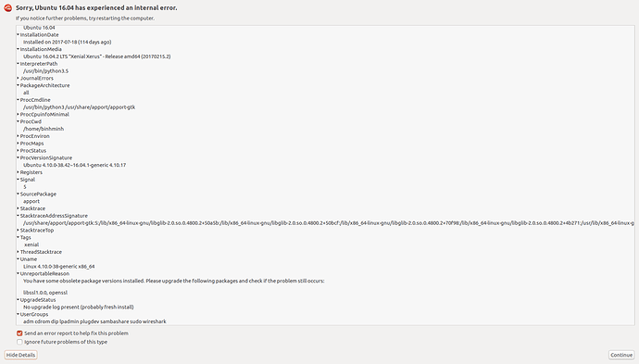The width and height of the screenshot is (639, 364).
Task: Click the apport error icon in header
Action: (7, 7)
